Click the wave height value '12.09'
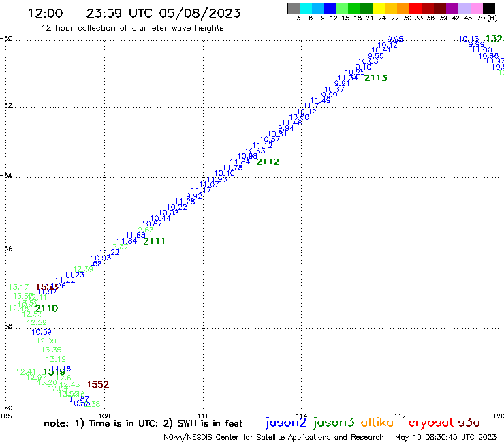 tap(46, 341)
